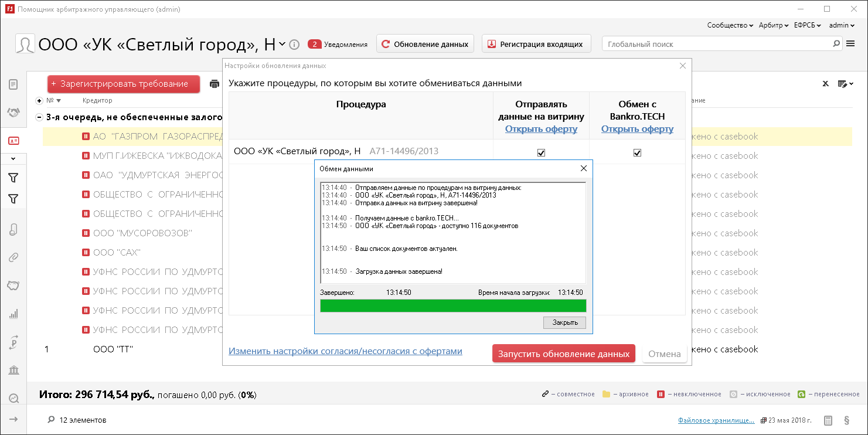Viewport: 868px width, 435px height.
Task: Click the handshake icon in left sidebar
Action: click(x=13, y=113)
